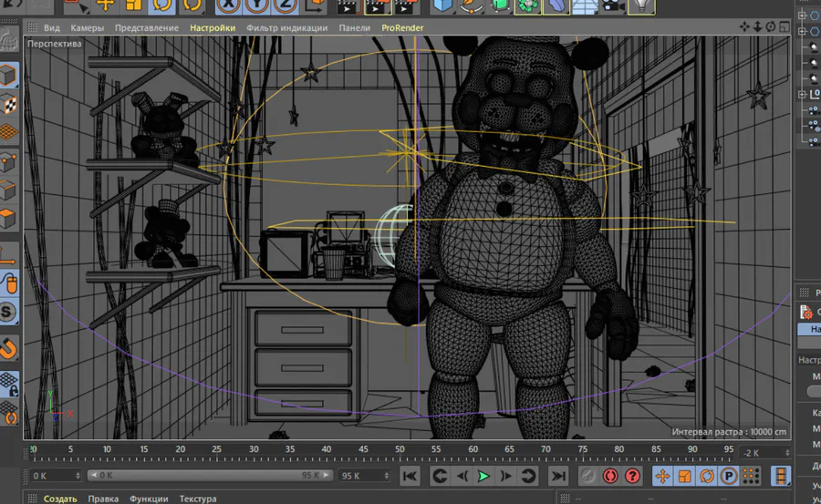Open the Камеры menu
821x504 pixels.
87,27
